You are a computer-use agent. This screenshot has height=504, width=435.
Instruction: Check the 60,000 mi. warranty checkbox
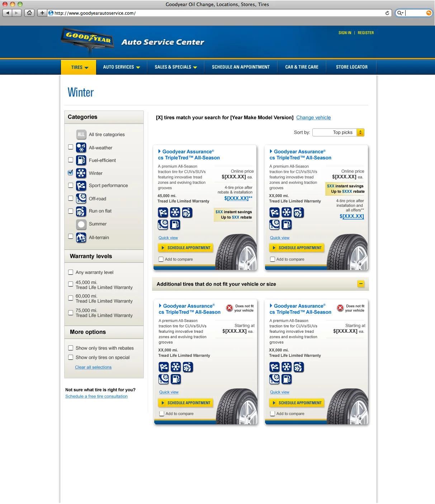click(71, 298)
